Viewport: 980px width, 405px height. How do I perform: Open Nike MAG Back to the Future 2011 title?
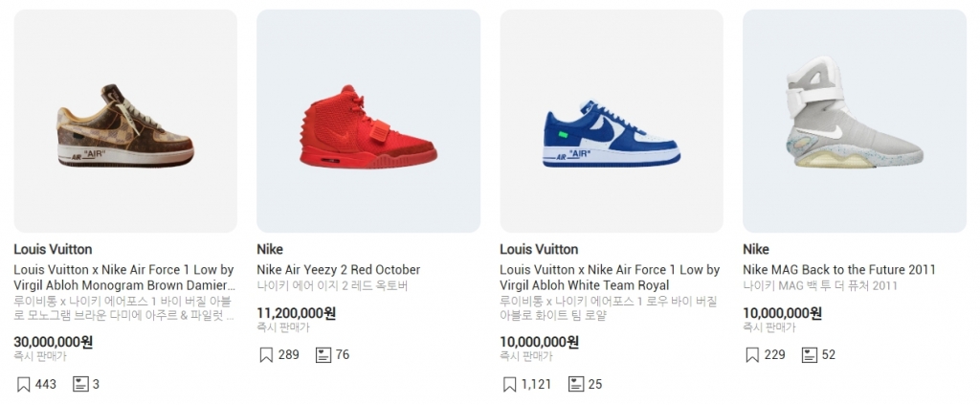(838, 270)
